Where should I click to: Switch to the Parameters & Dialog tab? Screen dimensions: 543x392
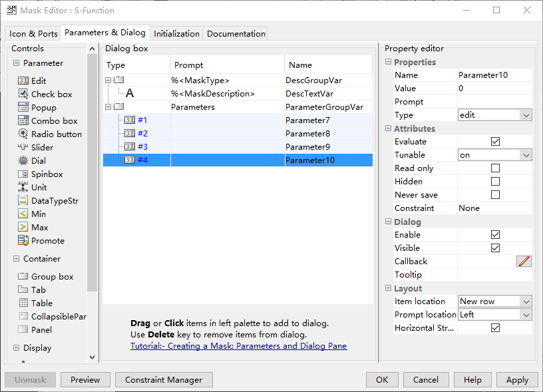point(105,33)
